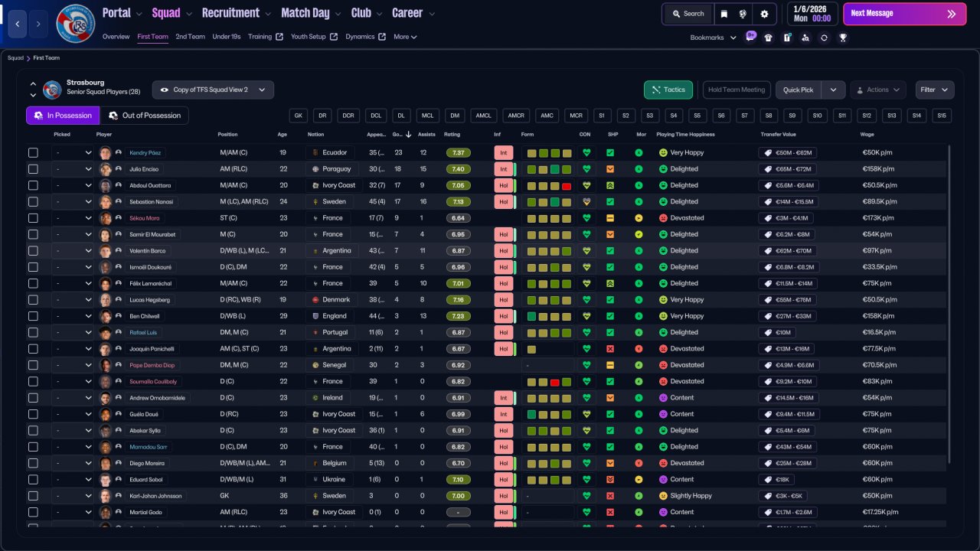
Task: Switch to Out of Possession view
Action: point(145,116)
